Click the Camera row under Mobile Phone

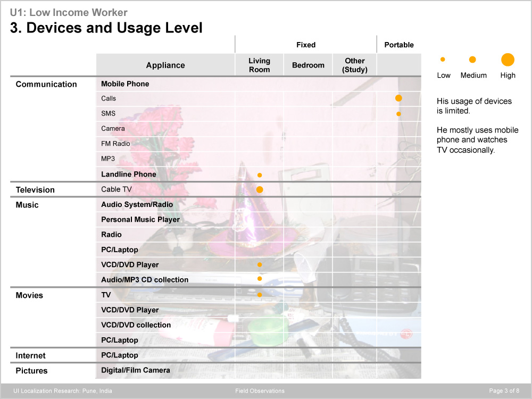click(x=113, y=129)
